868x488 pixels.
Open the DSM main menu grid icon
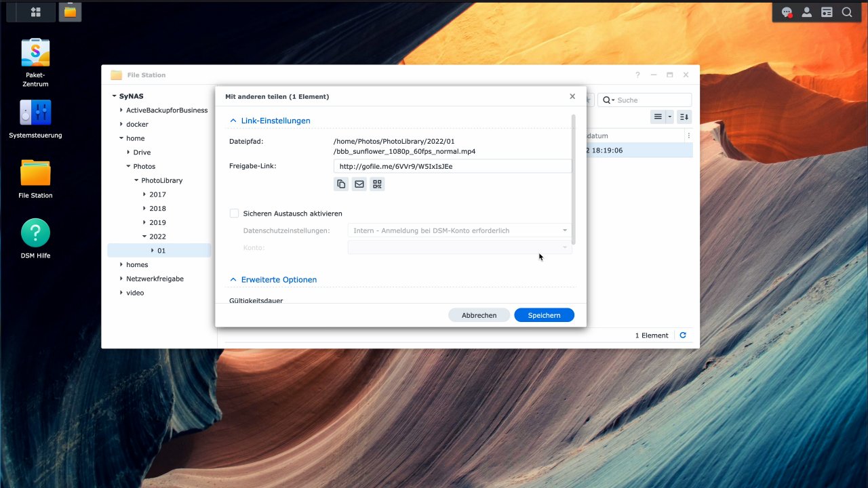(36, 12)
